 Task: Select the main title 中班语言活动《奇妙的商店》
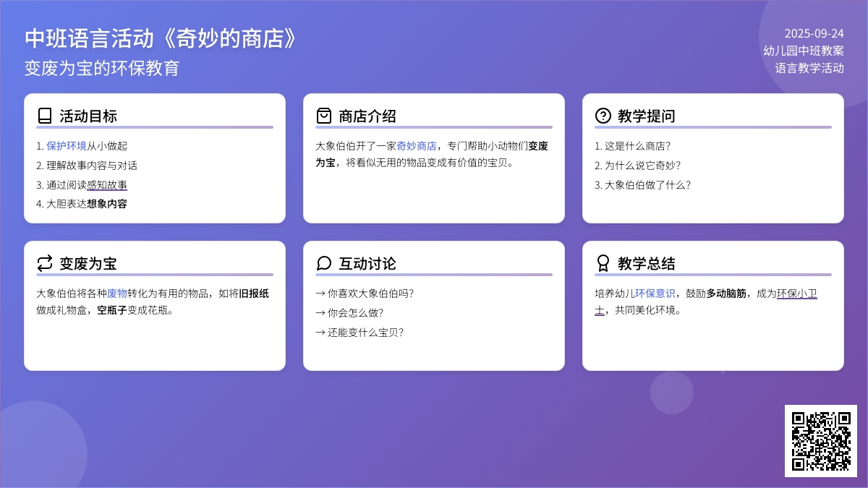[x=161, y=38]
